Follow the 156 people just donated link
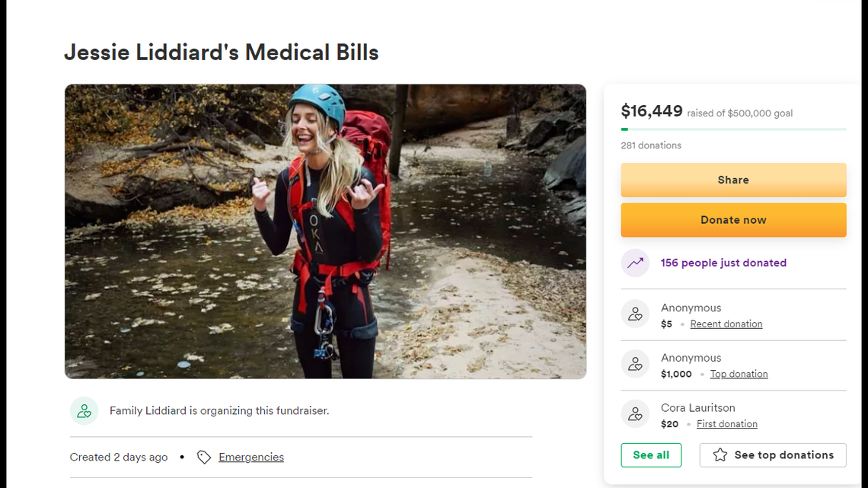 723,263
